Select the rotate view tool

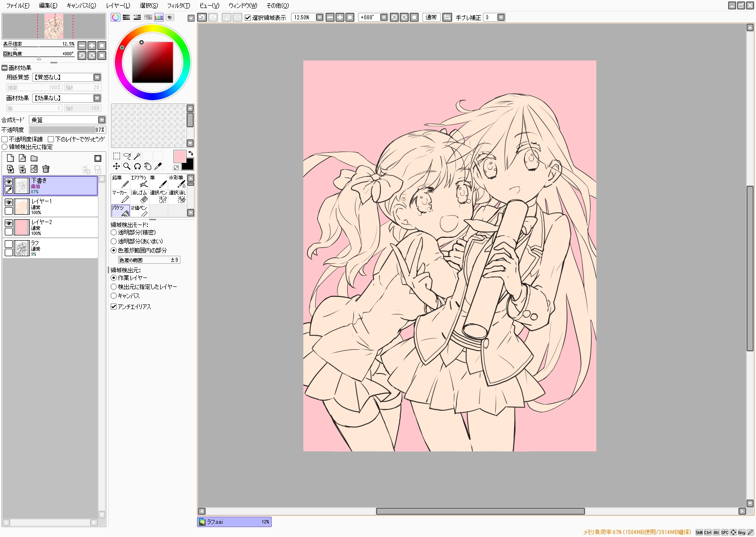coord(137,166)
